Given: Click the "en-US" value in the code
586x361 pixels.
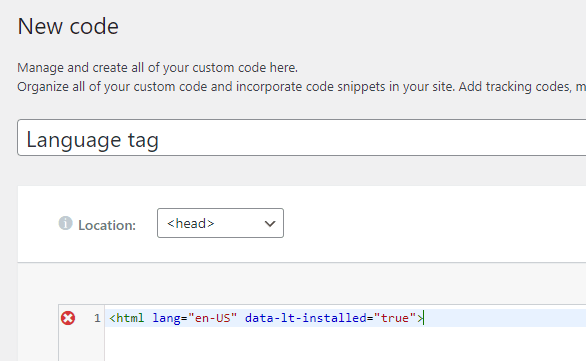Looking at the screenshot, I should [x=212, y=318].
